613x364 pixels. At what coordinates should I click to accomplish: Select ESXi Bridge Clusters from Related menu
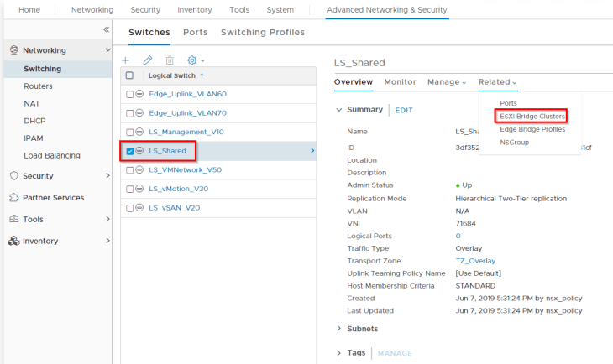[532, 116]
